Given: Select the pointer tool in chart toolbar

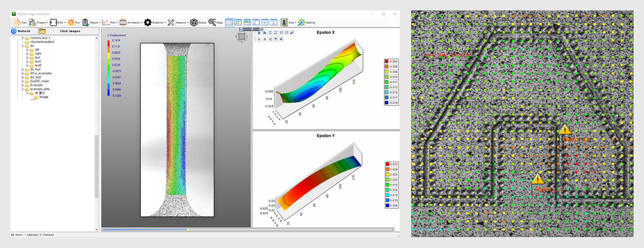Looking at the screenshot, I should pos(259,38).
